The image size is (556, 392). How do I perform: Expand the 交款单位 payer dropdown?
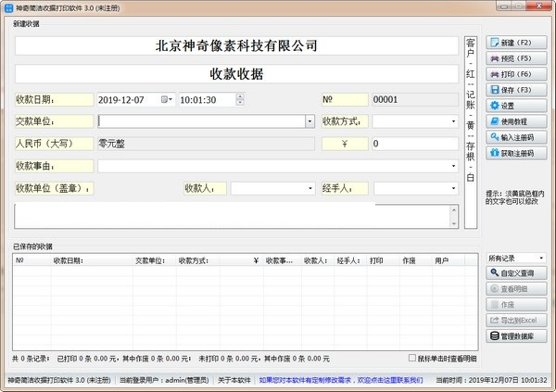click(310, 121)
